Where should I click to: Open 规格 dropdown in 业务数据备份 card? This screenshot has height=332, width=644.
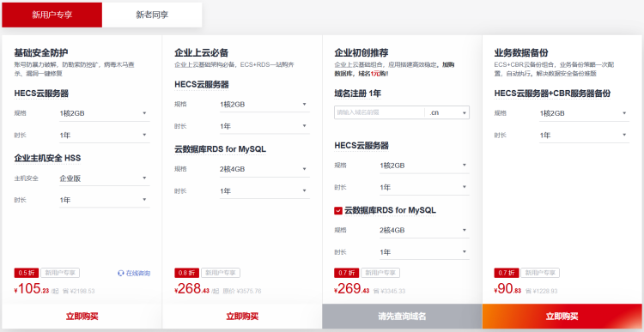[584, 113]
